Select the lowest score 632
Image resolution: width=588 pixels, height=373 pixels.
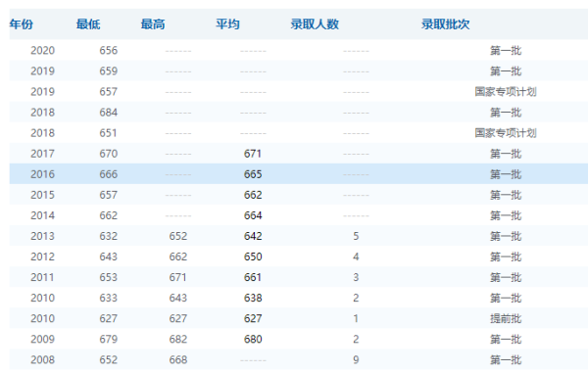coord(109,236)
